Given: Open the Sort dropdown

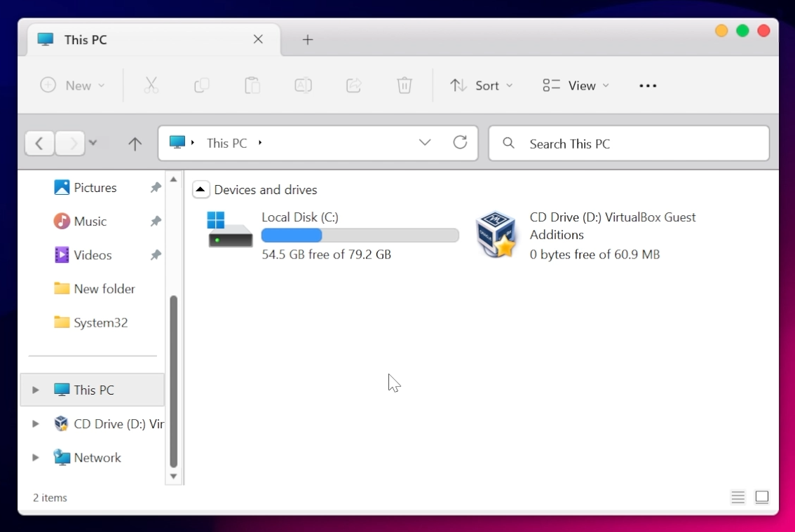Looking at the screenshot, I should pos(482,85).
